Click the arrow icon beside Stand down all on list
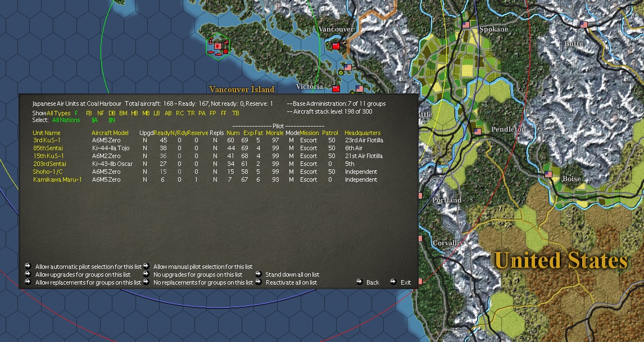Screen dimensions: 644x342 pyautogui.click(x=258, y=274)
